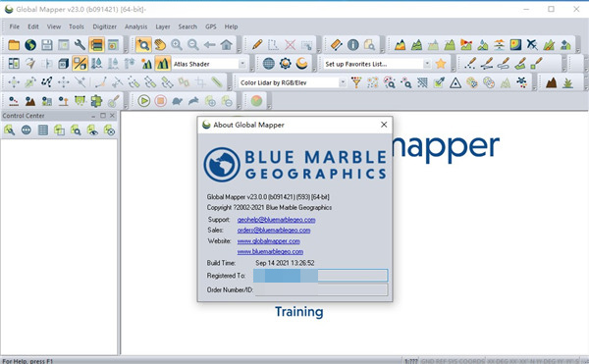Click the gear globe settings icon
Screen dimensions: 589x364
[x=285, y=64]
